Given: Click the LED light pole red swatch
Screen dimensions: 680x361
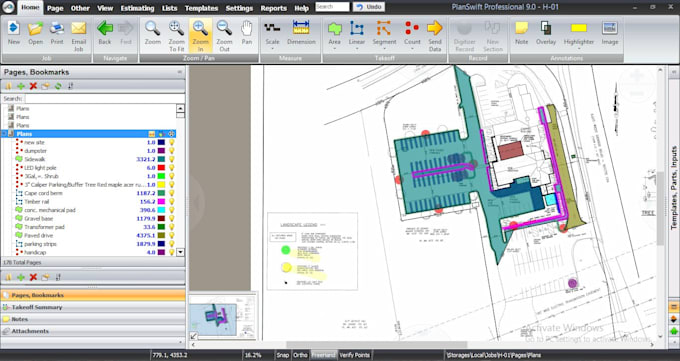Looking at the screenshot, I should (161, 167).
